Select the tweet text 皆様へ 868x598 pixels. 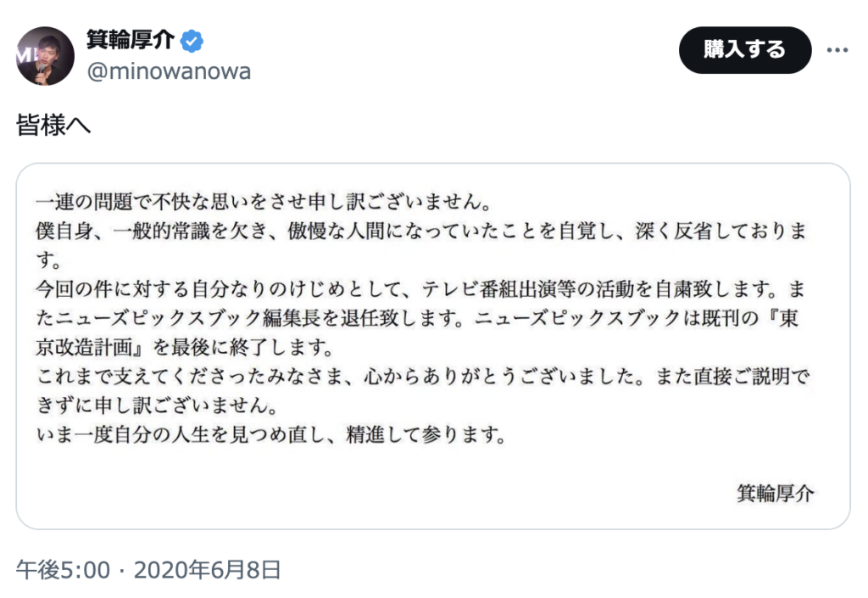(53, 125)
